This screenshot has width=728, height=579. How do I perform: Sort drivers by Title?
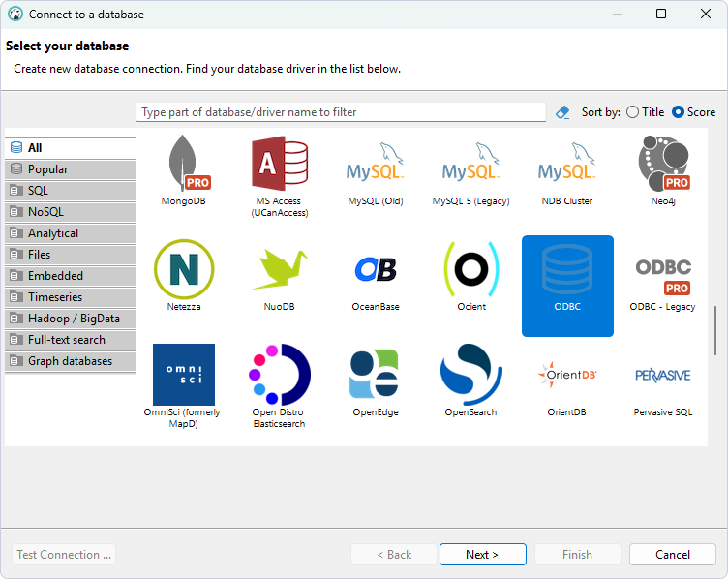[x=646, y=112]
